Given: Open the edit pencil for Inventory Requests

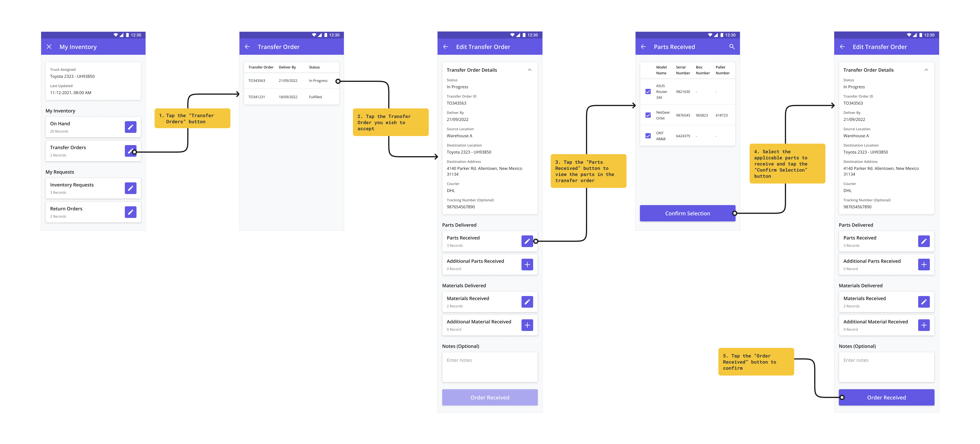Looking at the screenshot, I should pyautogui.click(x=131, y=188).
